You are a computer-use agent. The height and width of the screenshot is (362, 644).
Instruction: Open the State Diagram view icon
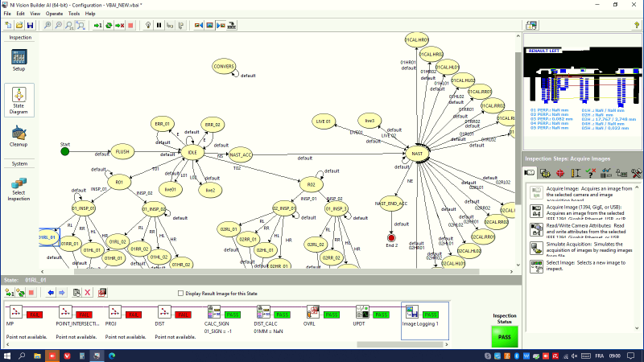[x=19, y=100]
